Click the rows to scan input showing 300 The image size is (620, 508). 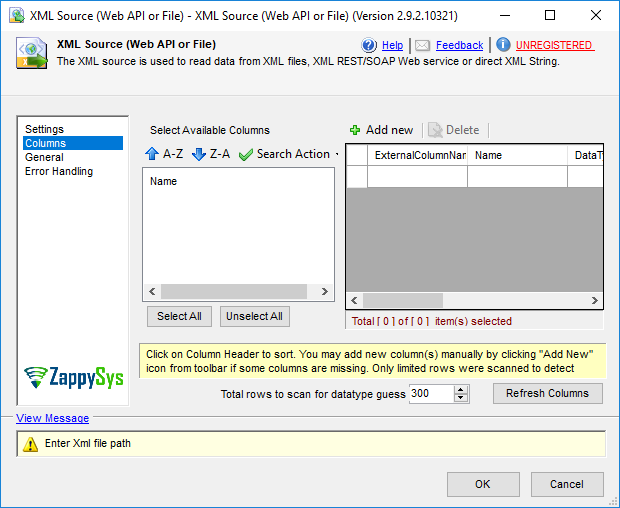click(431, 394)
